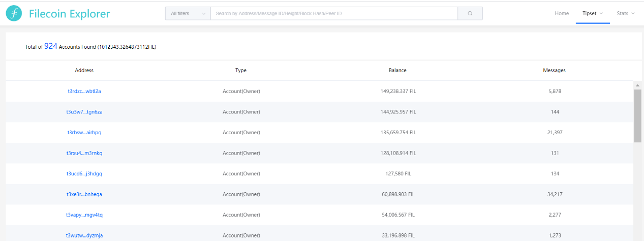Click the Messages column header
Viewport: 644px width, 241px height.
click(x=555, y=71)
